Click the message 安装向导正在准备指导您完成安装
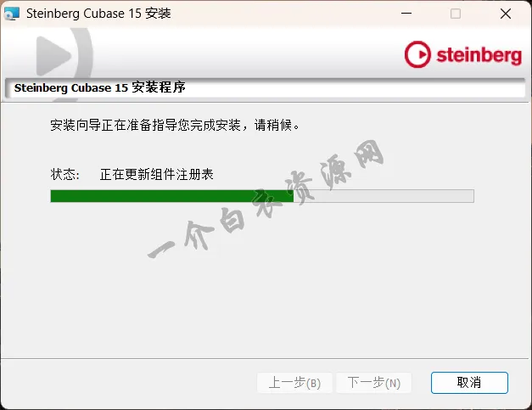The width and height of the screenshot is (532, 410). (145, 125)
